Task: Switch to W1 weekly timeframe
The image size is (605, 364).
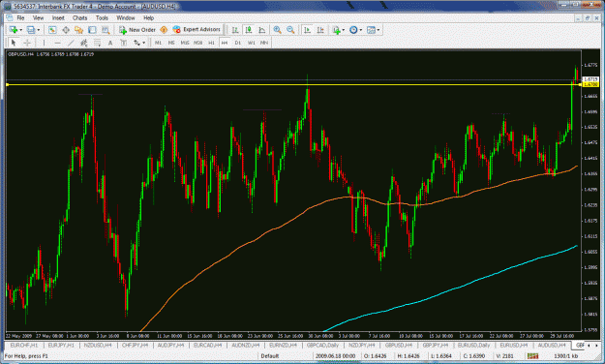Action: click(251, 43)
